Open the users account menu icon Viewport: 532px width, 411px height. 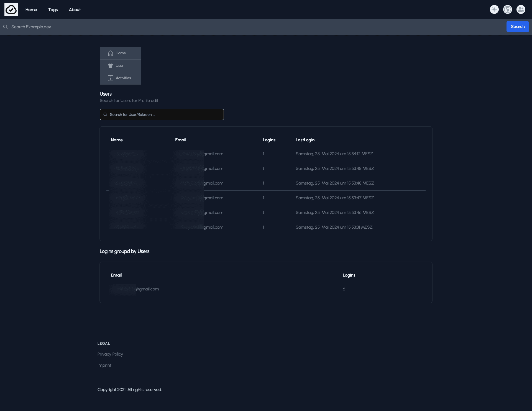tap(521, 9)
